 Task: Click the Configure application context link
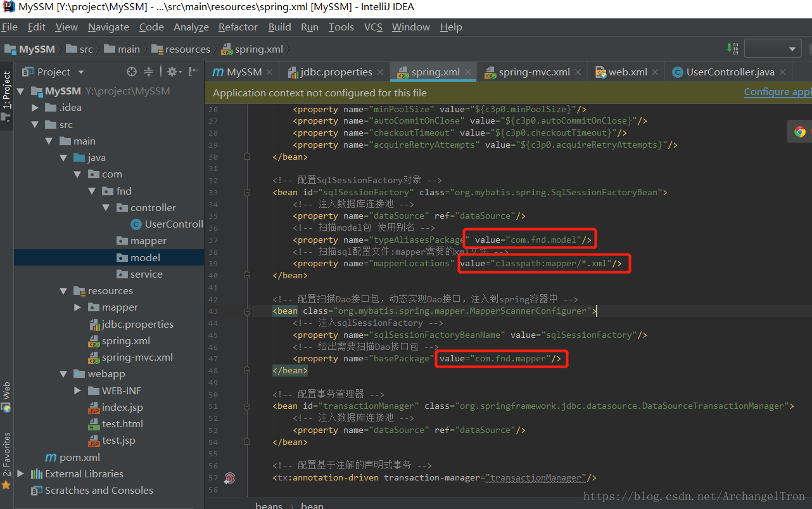(778, 92)
